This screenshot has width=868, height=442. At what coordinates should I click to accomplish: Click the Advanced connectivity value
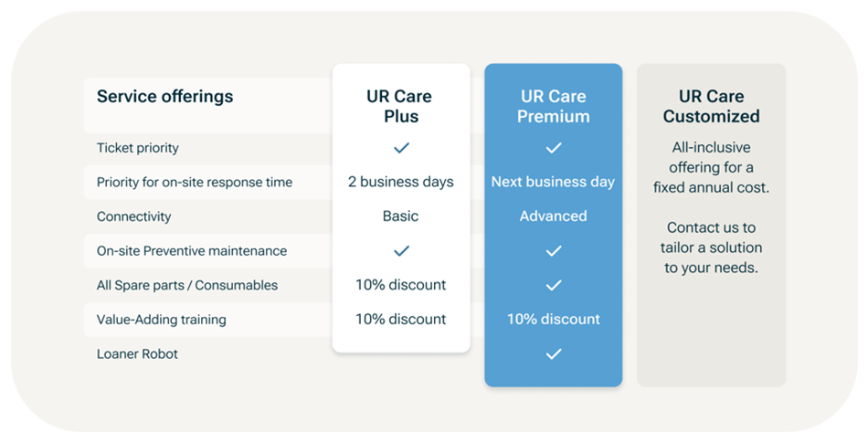coord(553,216)
